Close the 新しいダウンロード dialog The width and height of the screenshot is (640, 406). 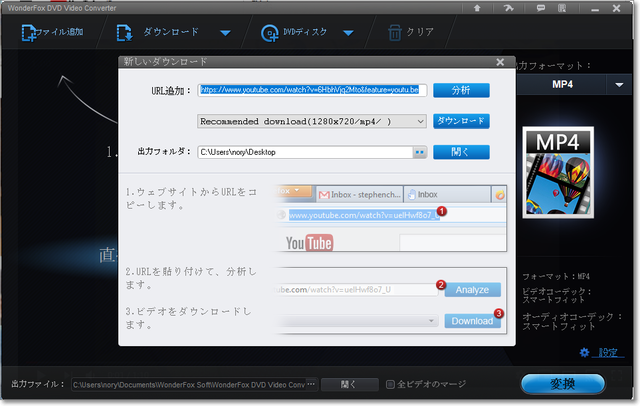click(x=499, y=62)
